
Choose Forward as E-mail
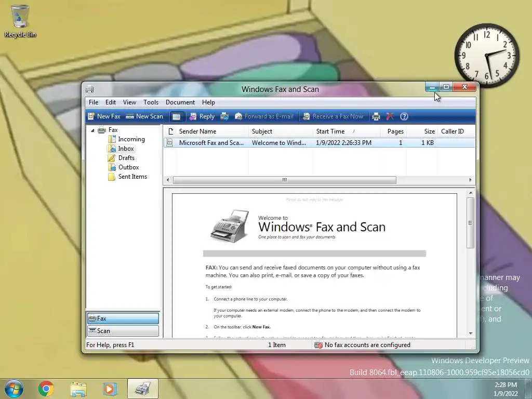pos(264,116)
